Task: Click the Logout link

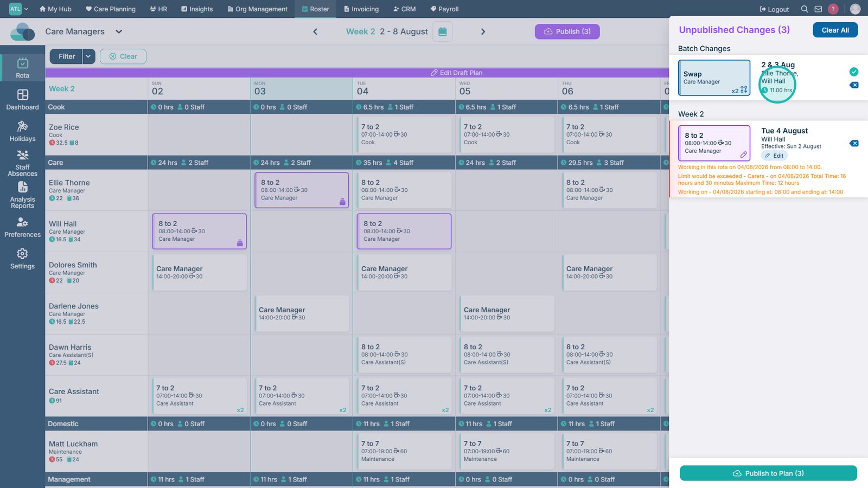Action: (774, 9)
